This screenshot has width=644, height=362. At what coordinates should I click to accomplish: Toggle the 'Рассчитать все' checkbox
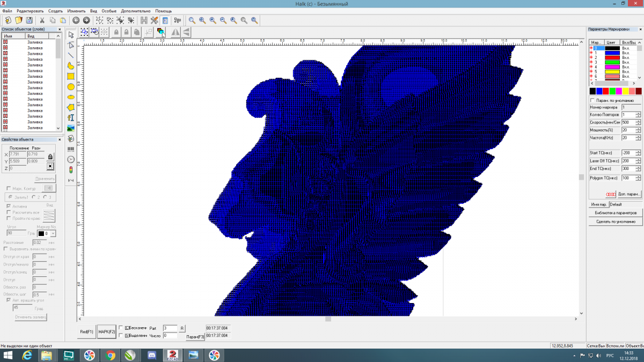click(8, 212)
